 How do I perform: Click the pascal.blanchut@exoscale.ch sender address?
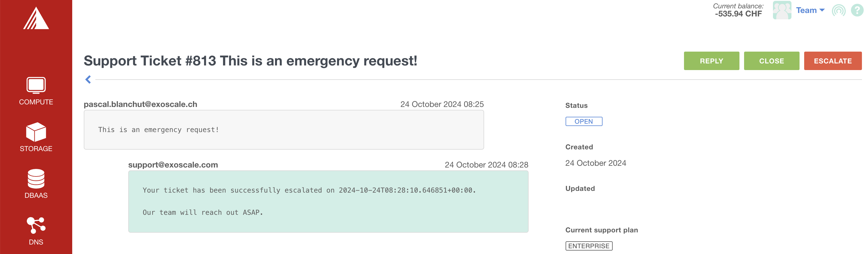[140, 104]
